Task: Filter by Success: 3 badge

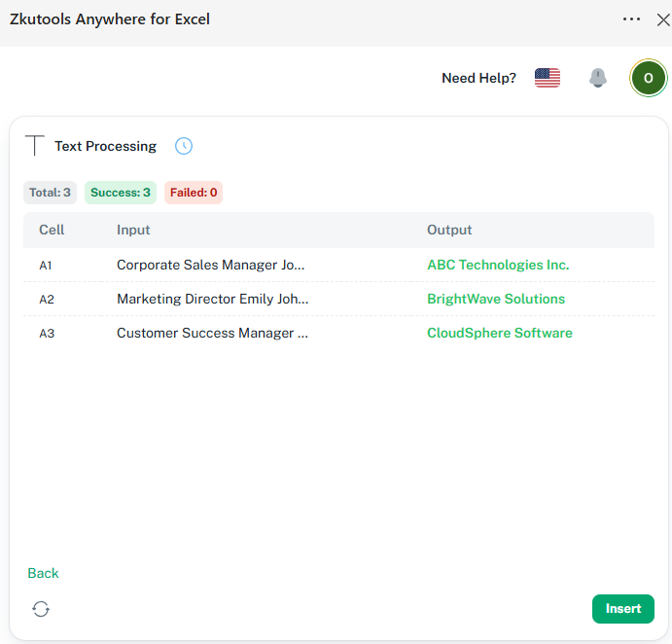Action: (x=121, y=193)
